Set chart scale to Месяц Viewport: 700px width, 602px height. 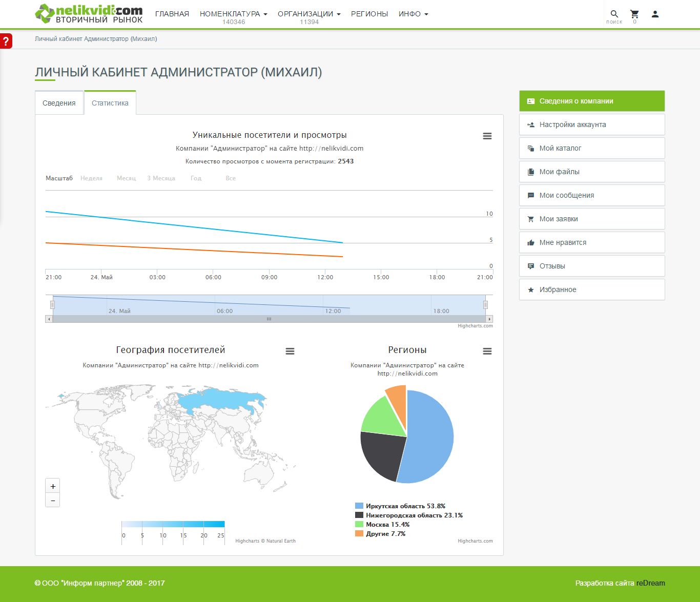(x=126, y=178)
